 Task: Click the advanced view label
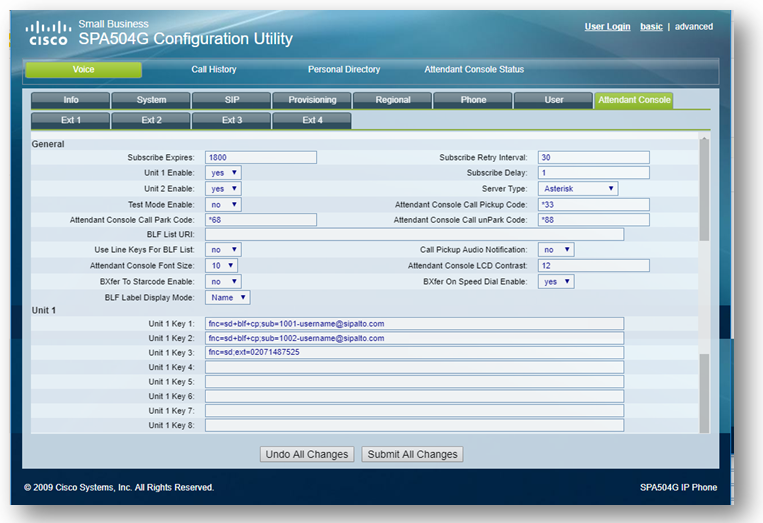click(693, 27)
